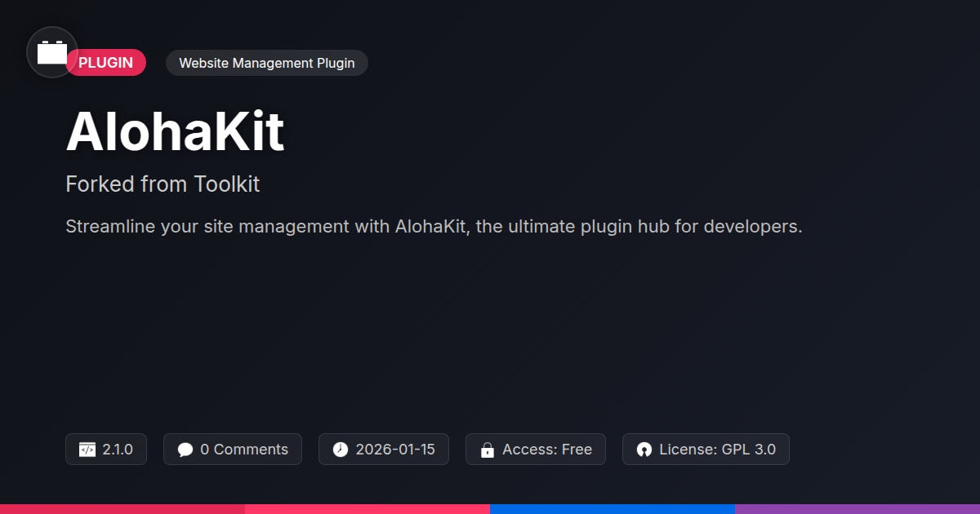Click the 2.1.0 version badge text

(118, 450)
